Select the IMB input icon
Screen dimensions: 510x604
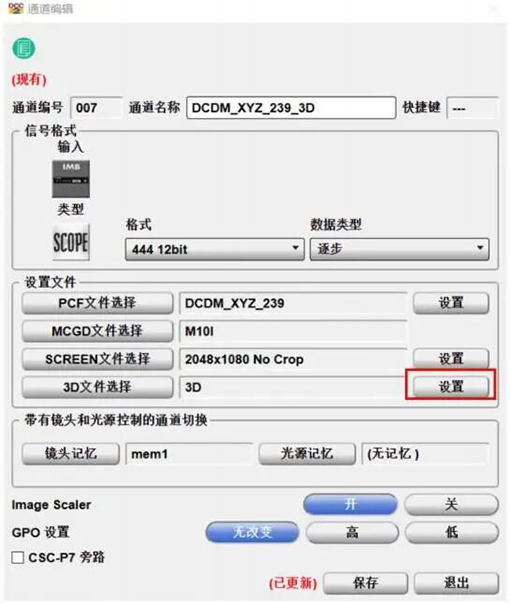tap(71, 179)
